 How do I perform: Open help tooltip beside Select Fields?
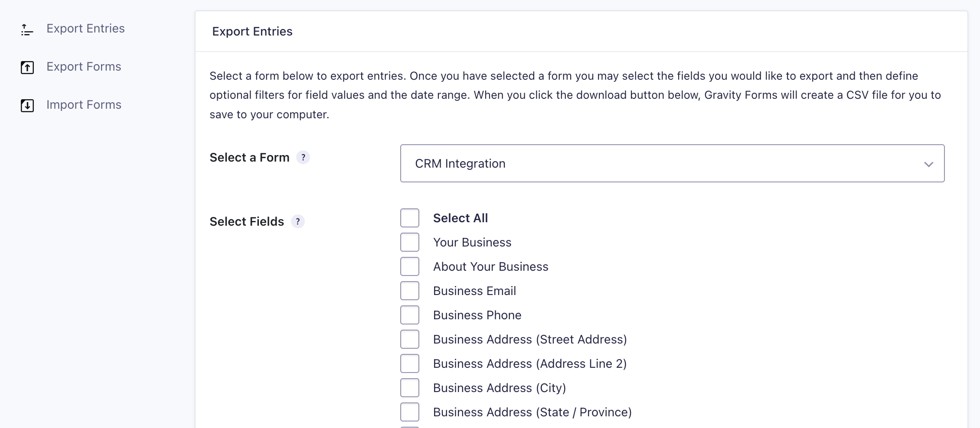(x=298, y=221)
